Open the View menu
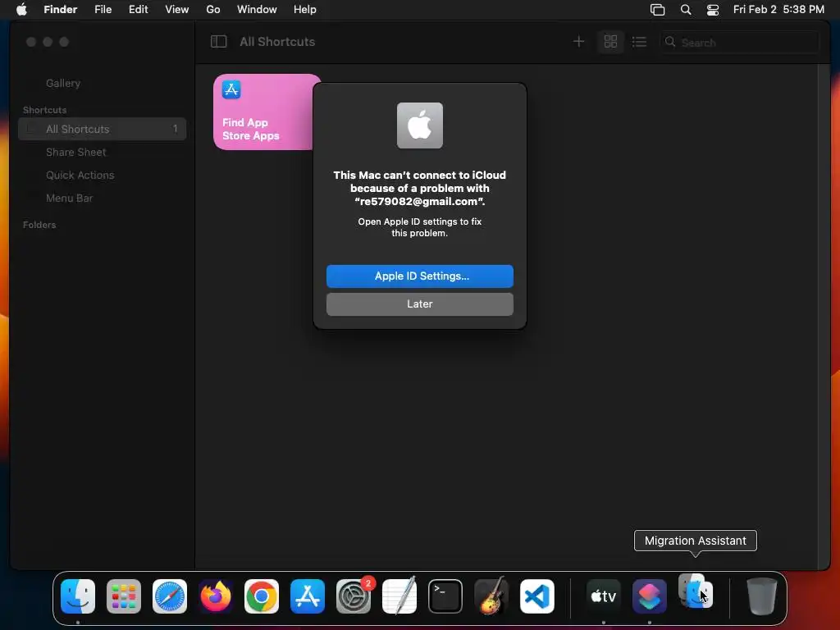 pyautogui.click(x=177, y=10)
